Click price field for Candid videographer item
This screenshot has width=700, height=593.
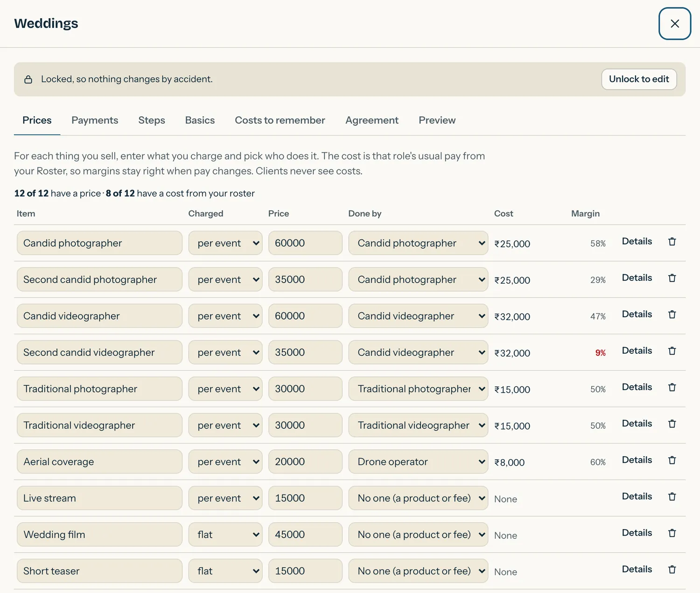[x=305, y=316]
